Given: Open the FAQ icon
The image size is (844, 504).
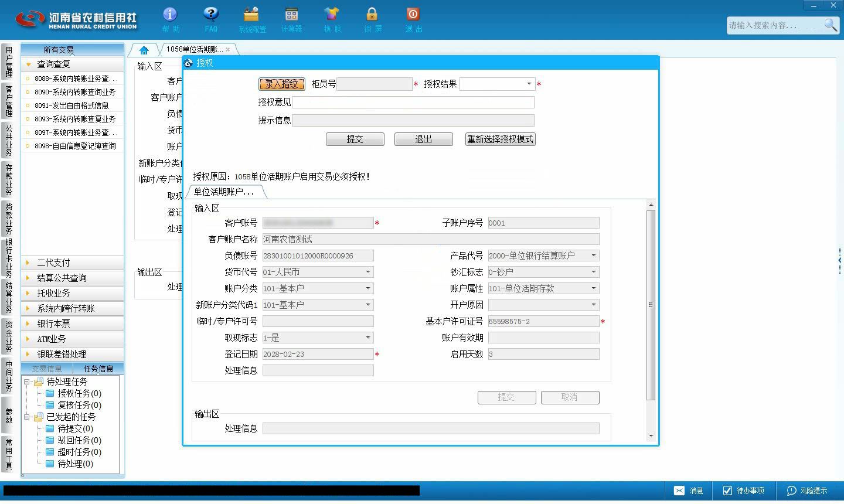Looking at the screenshot, I should 211,19.
